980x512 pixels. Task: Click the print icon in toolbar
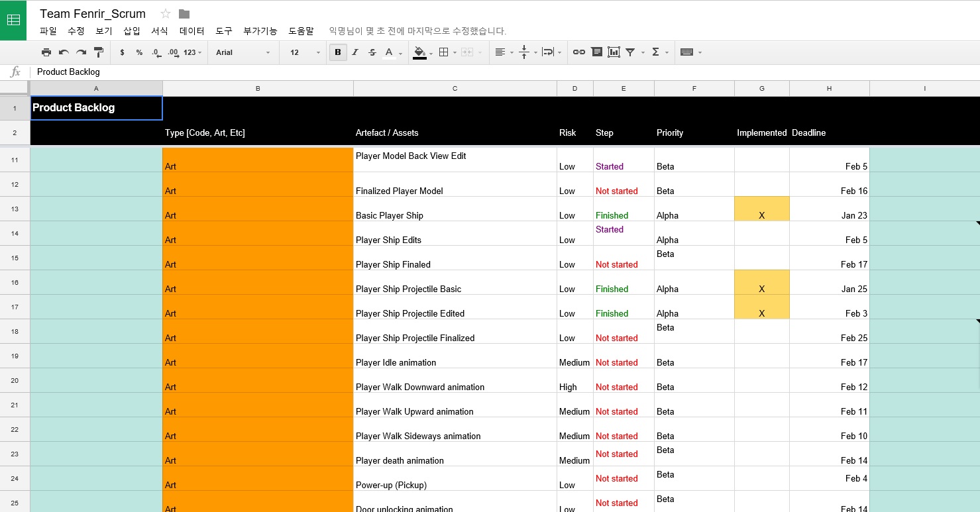[46, 52]
